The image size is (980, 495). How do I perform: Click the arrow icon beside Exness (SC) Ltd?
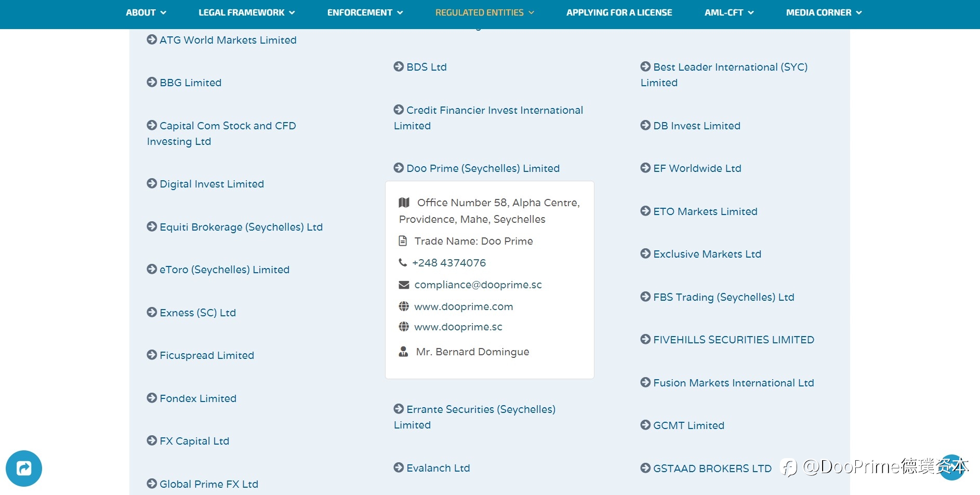(152, 312)
